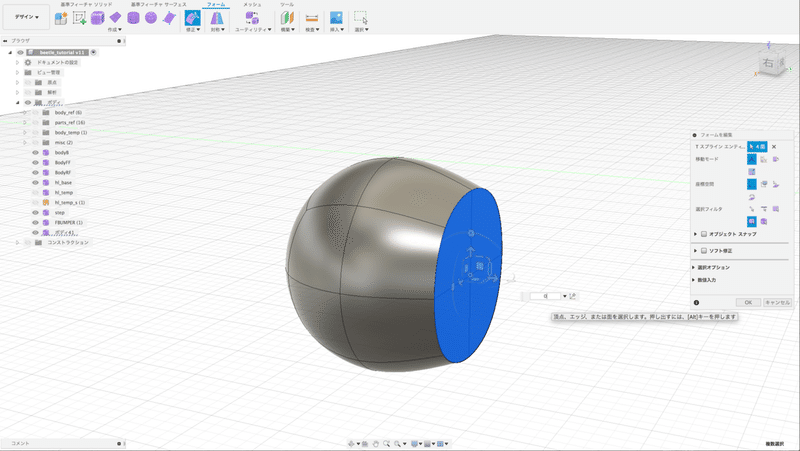Switch to 基準フィーチャ ソリッド tab
This screenshot has height=451, width=800.
pyautogui.click(x=86, y=4)
